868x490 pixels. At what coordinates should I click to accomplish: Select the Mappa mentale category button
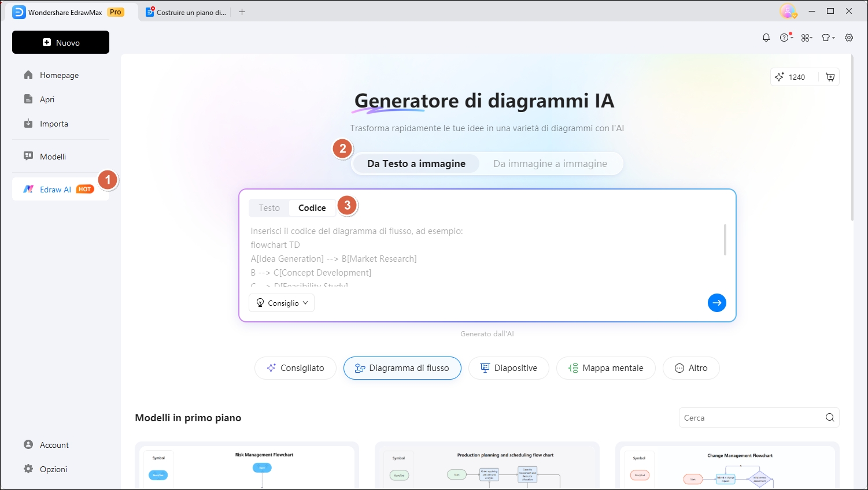click(x=605, y=368)
